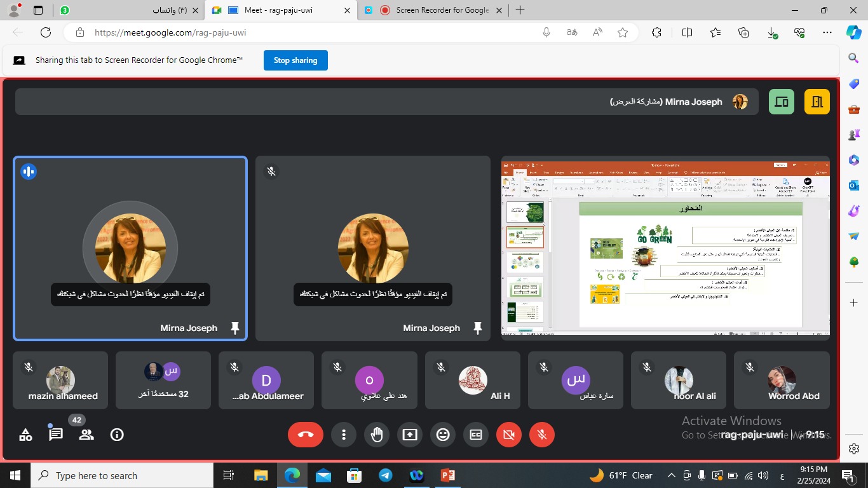The height and width of the screenshot is (488, 868).
Task: Show the participants people list
Action: [86, 435]
